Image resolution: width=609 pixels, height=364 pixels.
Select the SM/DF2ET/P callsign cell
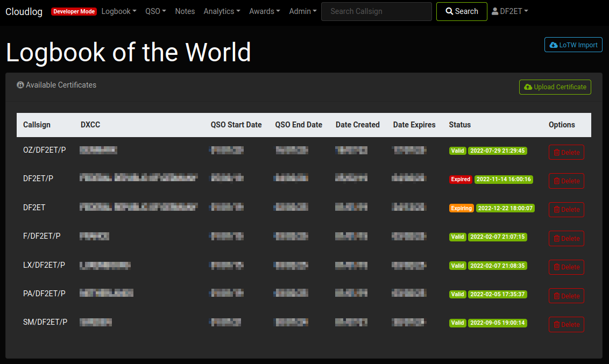point(45,322)
